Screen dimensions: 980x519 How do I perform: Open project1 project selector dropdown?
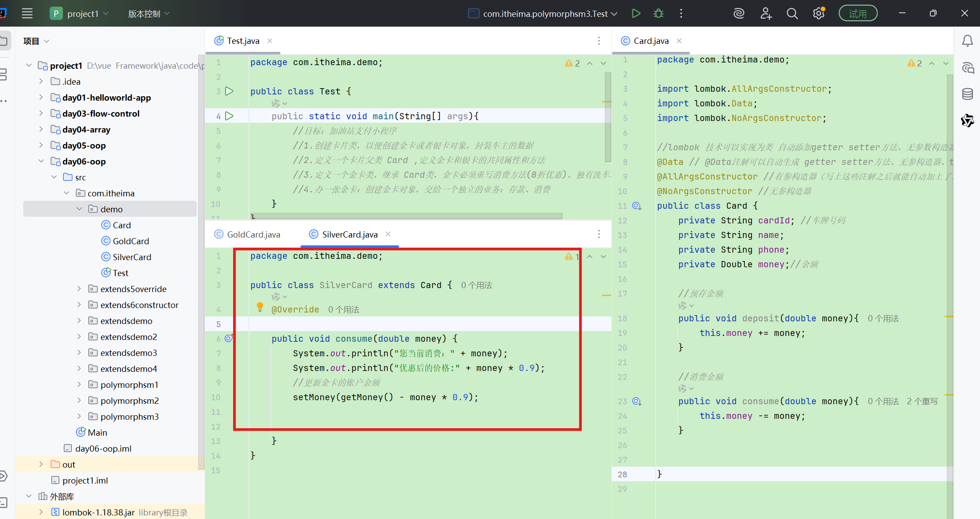tap(80, 13)
